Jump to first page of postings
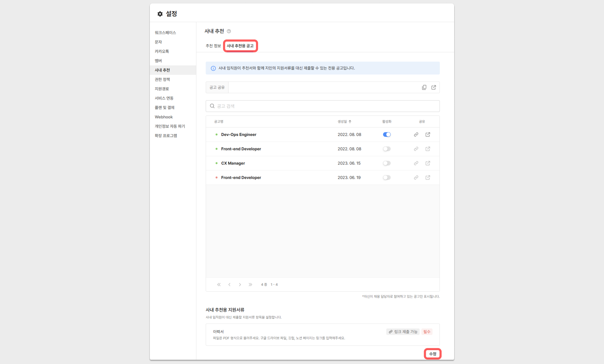 click(219, 285)
